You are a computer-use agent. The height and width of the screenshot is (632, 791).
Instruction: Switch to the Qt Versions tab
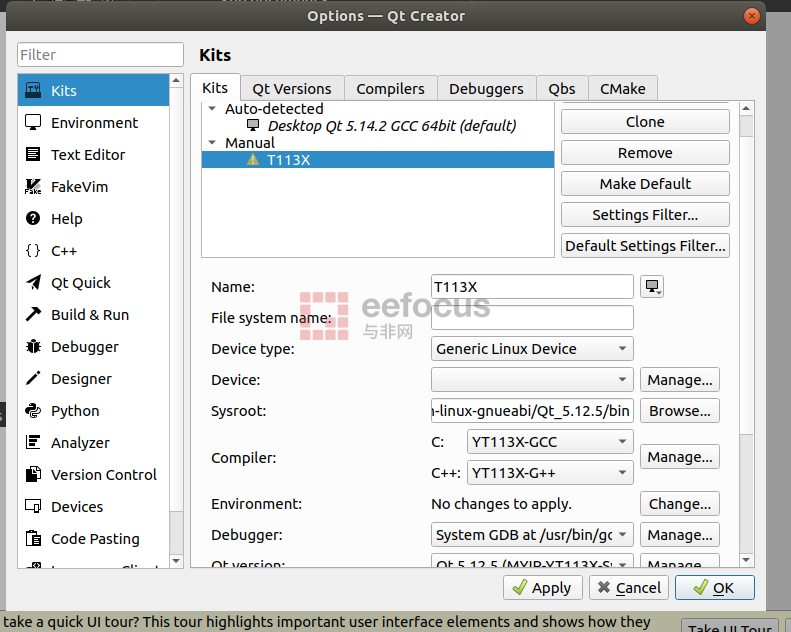pyautogui.click(x=292, y=89)
